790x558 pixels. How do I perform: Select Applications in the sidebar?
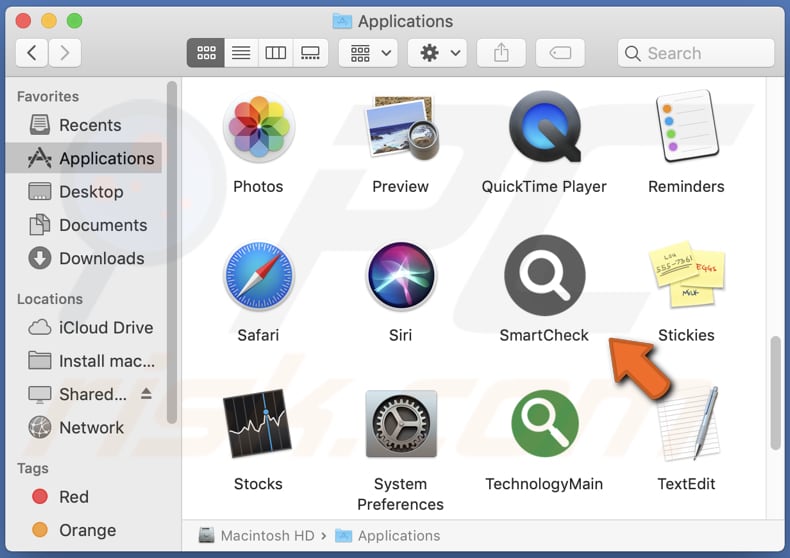[x=84, y=158]
